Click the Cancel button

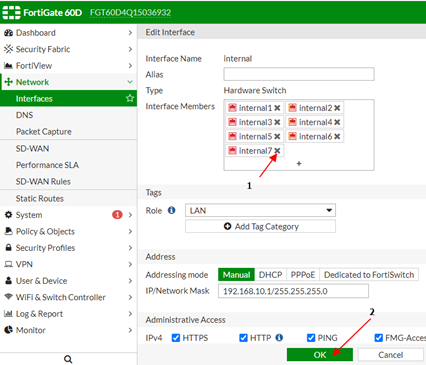click(390, 355)
